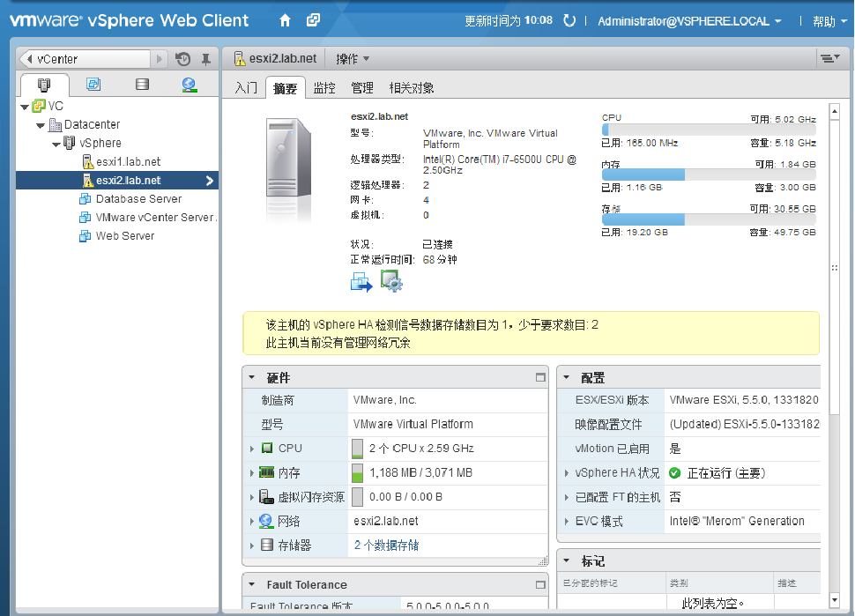The image size is (855, 616).
Task: Expand the 已配置 FT 的主机 row
Action: click(x=567, y=497)
